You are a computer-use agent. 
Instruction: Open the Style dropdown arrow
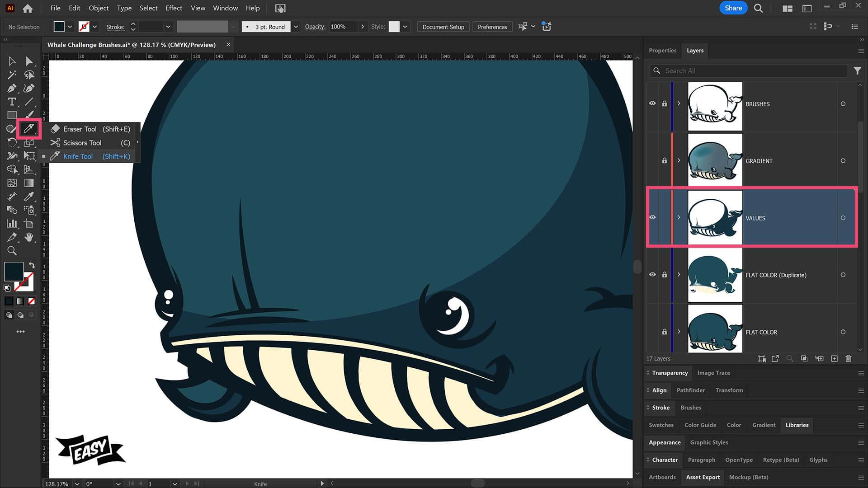point(405,27)
